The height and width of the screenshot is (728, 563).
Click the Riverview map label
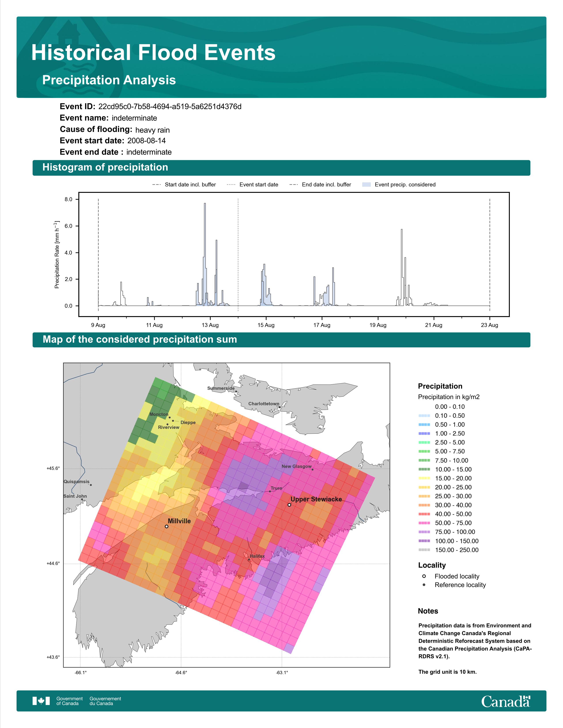(x=169, y=427)
